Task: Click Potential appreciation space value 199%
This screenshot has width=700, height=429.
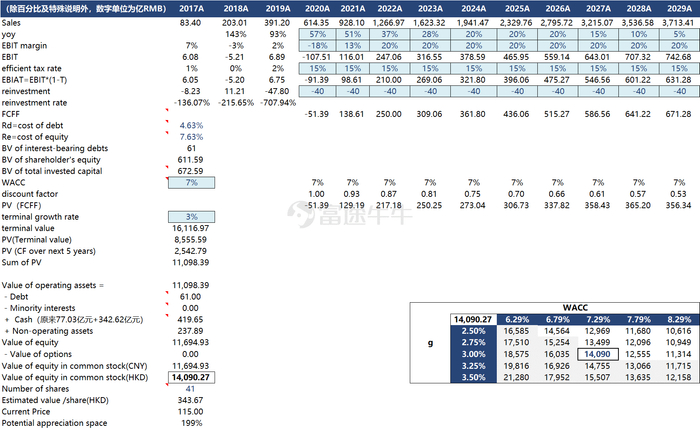Action: click(x=192, y=423)
